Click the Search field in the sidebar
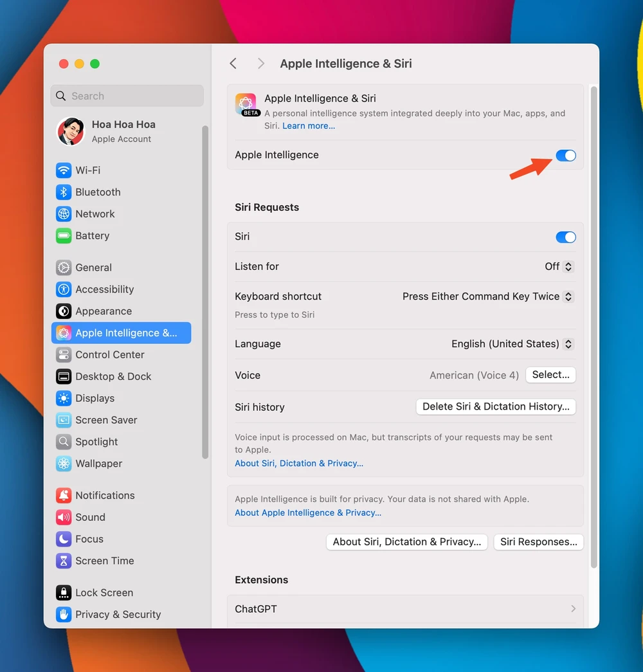643x672 pixels. [127, 95]
